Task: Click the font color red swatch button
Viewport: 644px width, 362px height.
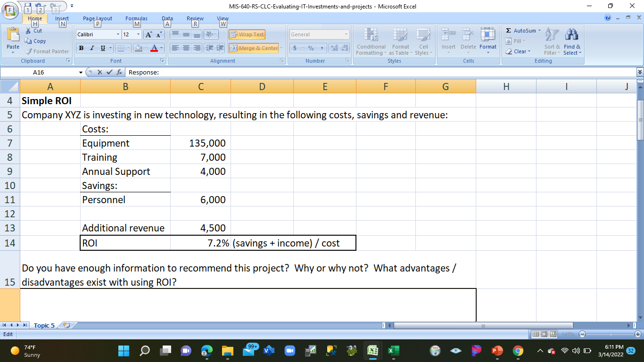Action: pyautogui.click(x=154, y=48)
